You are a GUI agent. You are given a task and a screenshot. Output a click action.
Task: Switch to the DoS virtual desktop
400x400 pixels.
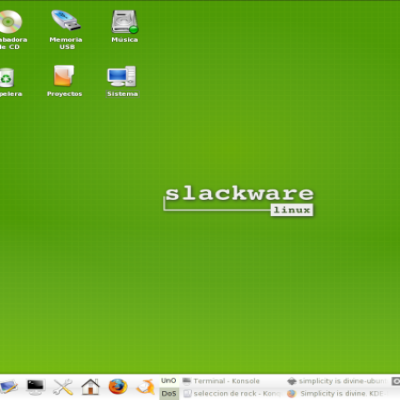click(x=169, y=393)
